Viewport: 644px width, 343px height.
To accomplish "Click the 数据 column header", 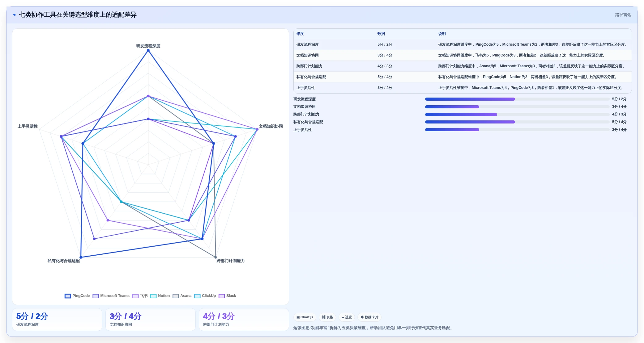I will [x=381, y=34].
